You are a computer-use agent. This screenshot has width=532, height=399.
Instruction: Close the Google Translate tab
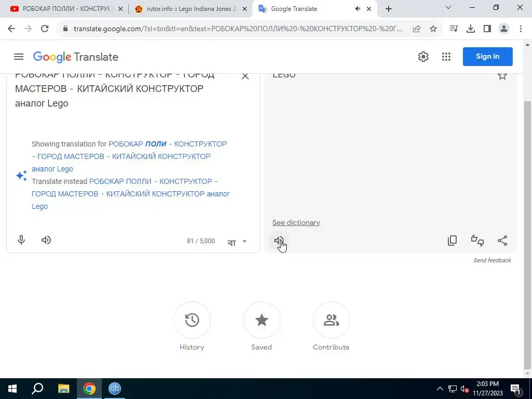tap(369, 9)
